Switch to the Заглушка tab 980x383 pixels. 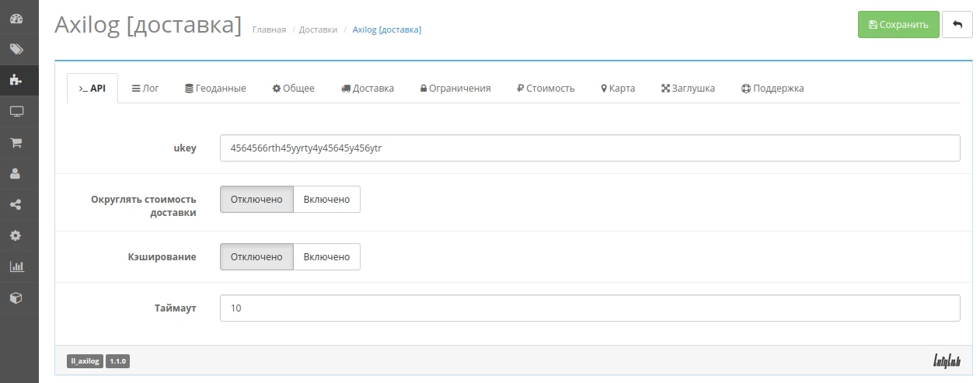pos(688,89)
